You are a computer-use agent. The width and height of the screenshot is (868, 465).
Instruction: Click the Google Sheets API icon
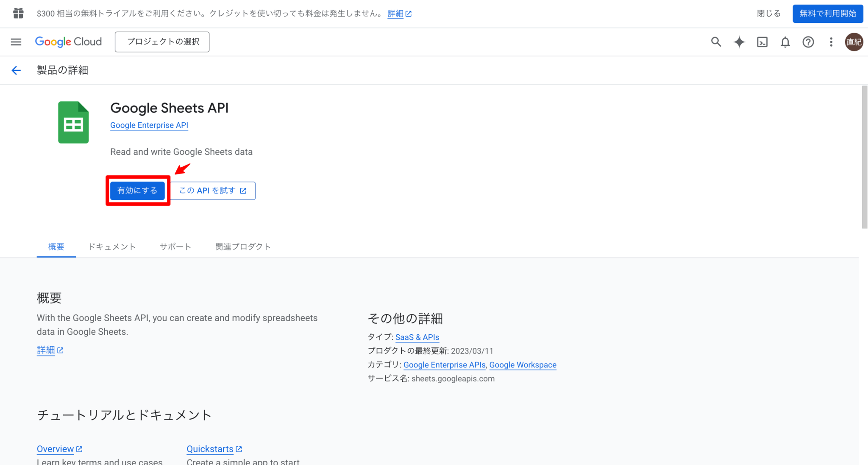pyautogui.click(x=73, y=122)
